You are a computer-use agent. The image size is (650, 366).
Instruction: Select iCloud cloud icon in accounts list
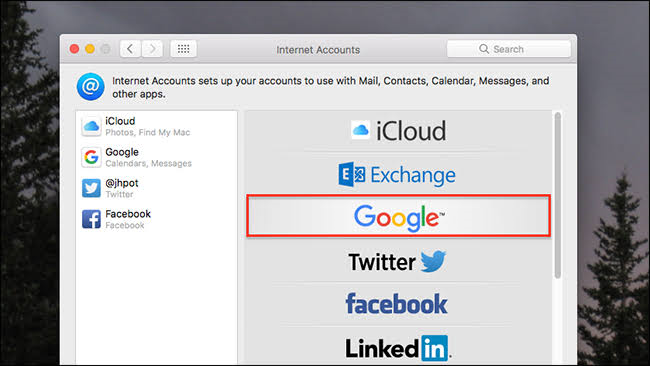tap(91, 126)
